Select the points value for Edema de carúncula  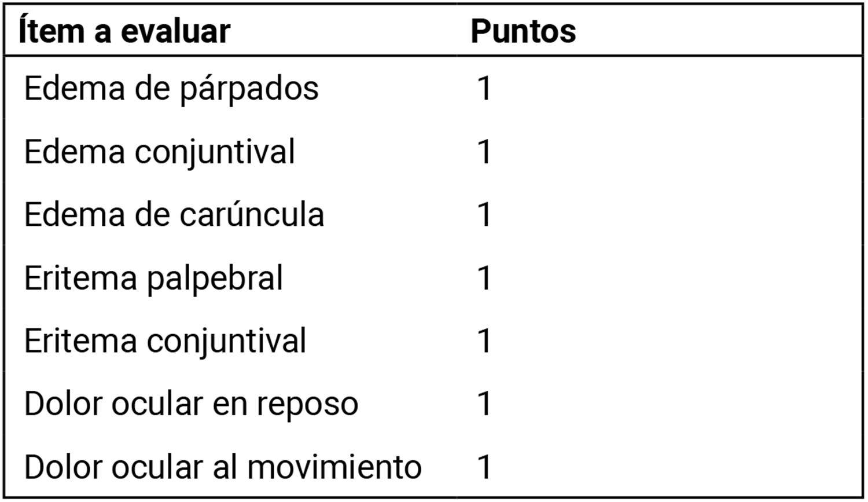484,215
